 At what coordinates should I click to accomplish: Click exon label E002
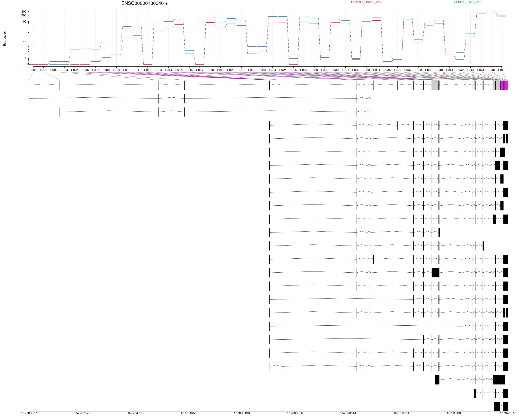pos(44,70)
